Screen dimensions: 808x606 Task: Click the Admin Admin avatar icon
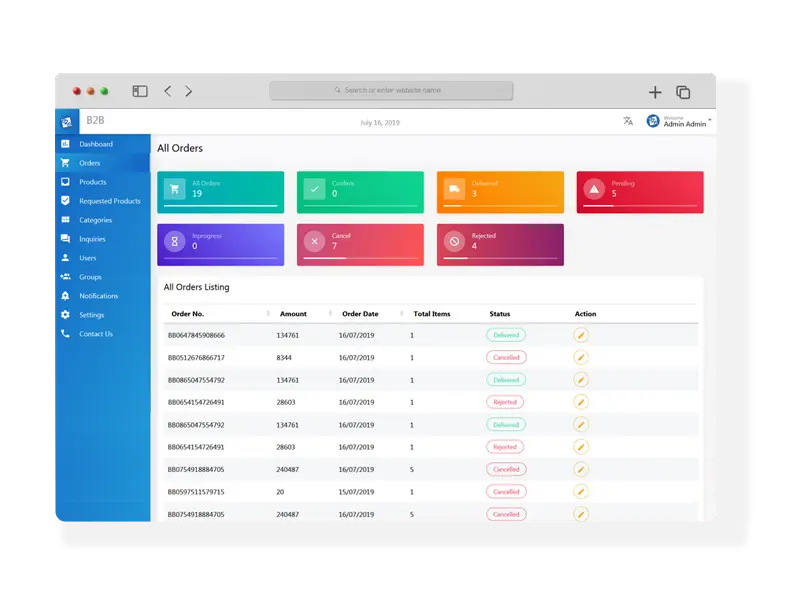[x=653, y=121]
